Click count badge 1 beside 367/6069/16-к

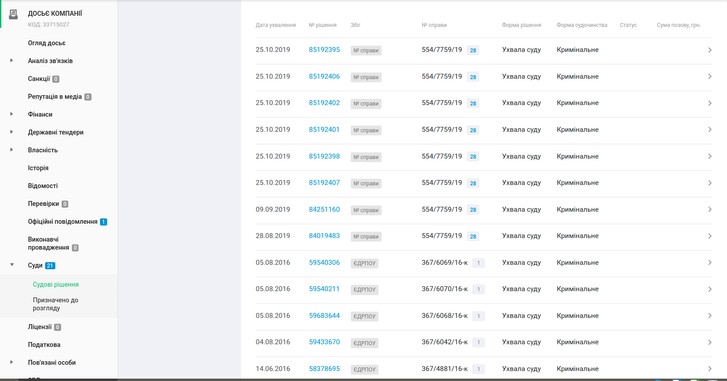coord(478,263)
